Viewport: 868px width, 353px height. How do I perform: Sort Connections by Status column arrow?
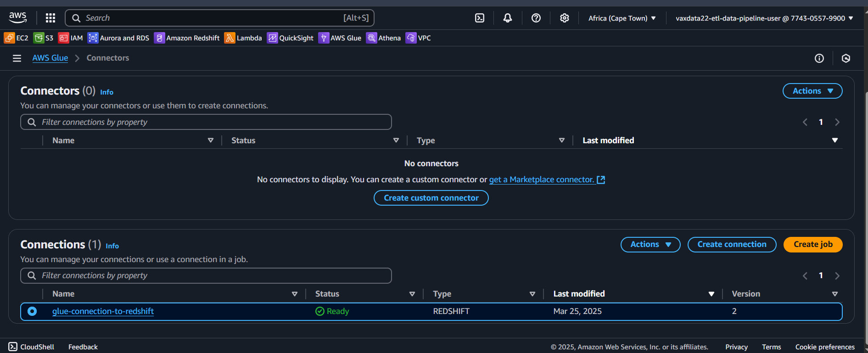[x=412, y=294]
